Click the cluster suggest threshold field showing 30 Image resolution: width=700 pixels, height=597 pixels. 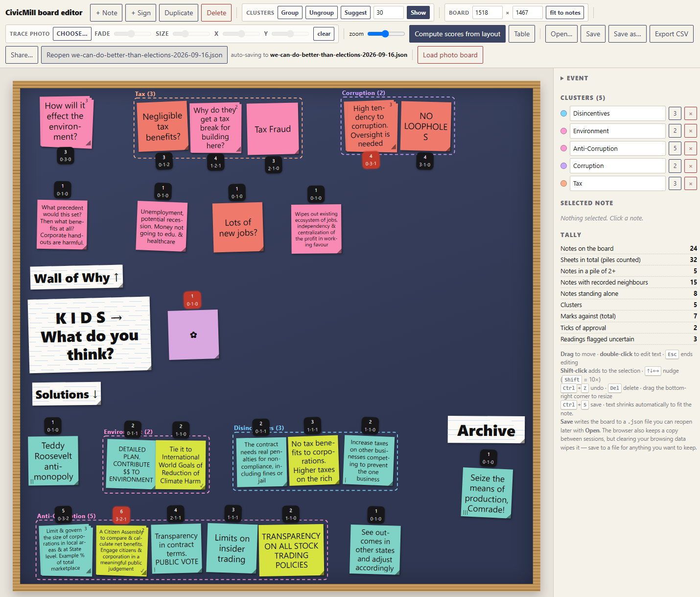click(389, 13)
